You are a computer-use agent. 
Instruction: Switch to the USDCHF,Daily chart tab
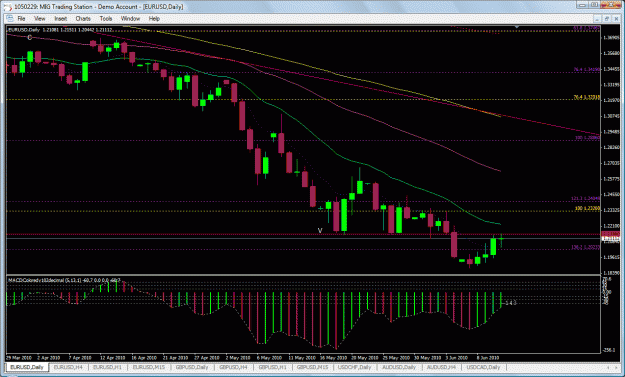[x=354, y=367]
